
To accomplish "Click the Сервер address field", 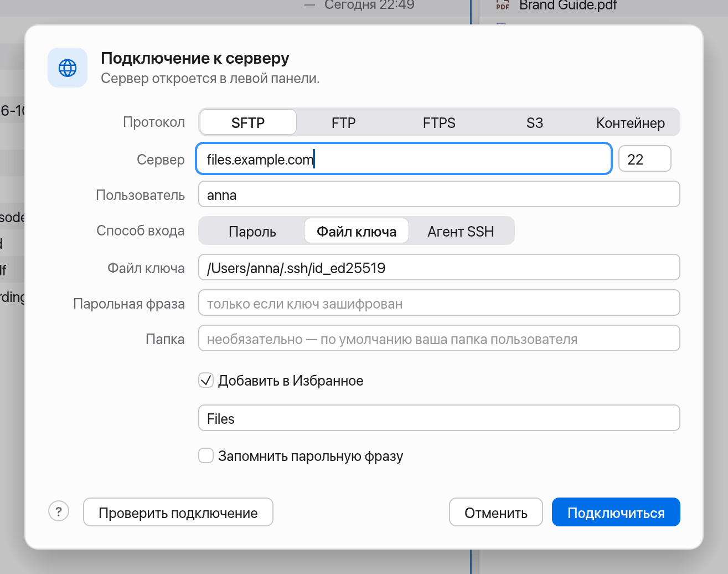I will [404, 159].
